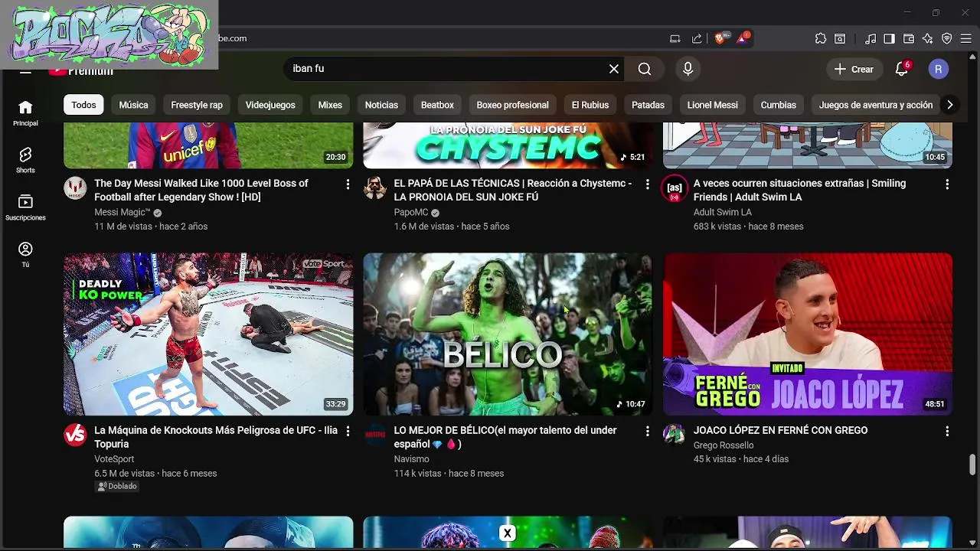Open 'La Máquina de Knockouts' video title
Image resolution: width=980 pixels, height=551 pixels.
(216, 437)
